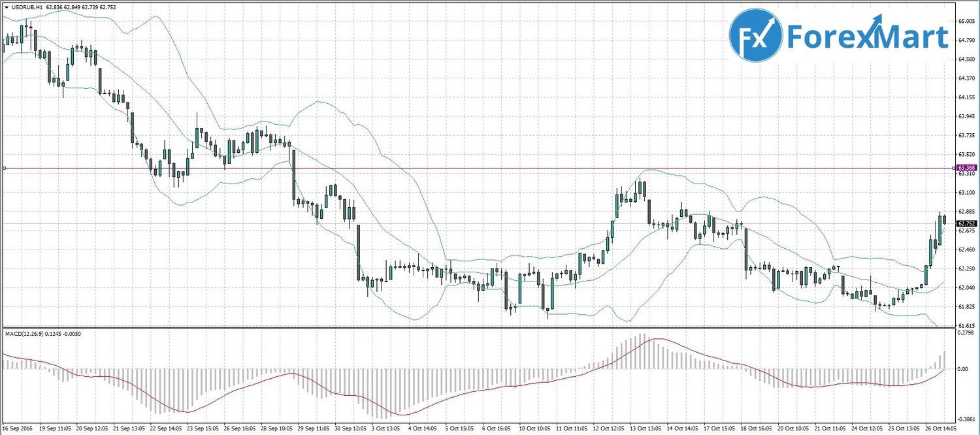Click the 63.100 price scale label

click(966, 193)
